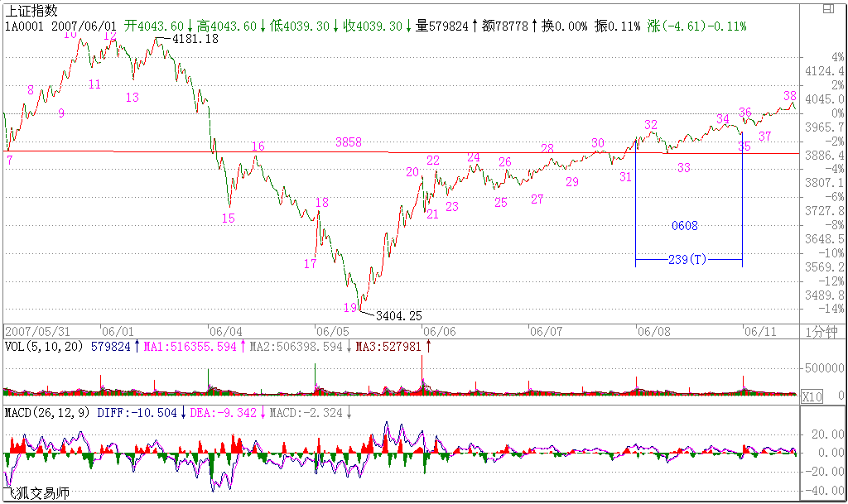Click the 1分钟 period selector
848x504 pixels.
point(822,331)
